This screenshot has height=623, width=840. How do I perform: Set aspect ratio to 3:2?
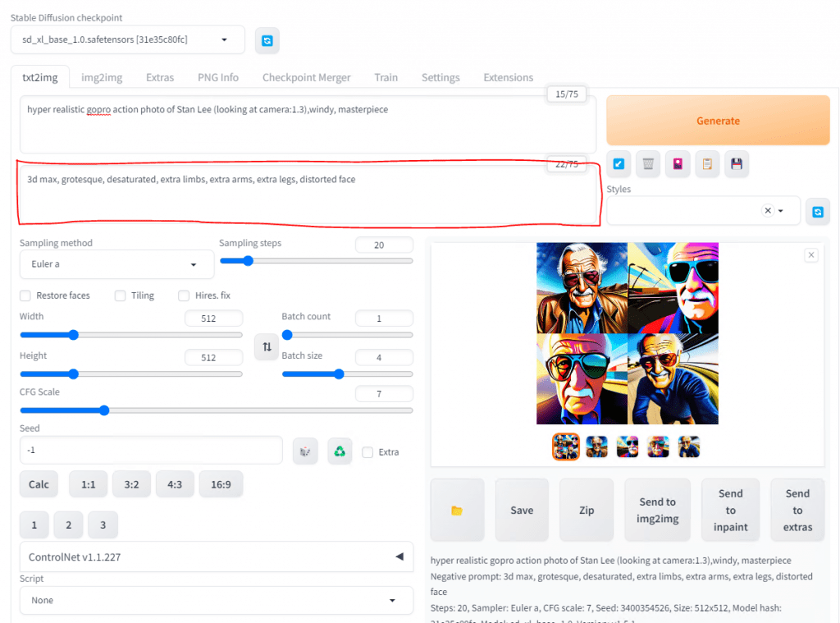point(131,484)
